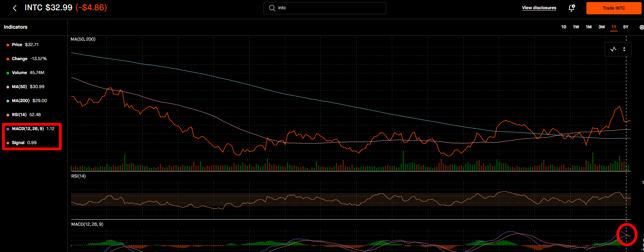This screenshot has height=252, width=644.
Task: Focus the intc search field
Action: 325,8
